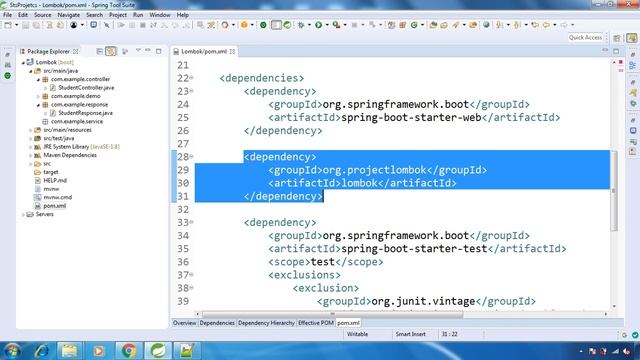
Task: Toggle folding at line 22 dependencies
Action: [x=191, y=78]
